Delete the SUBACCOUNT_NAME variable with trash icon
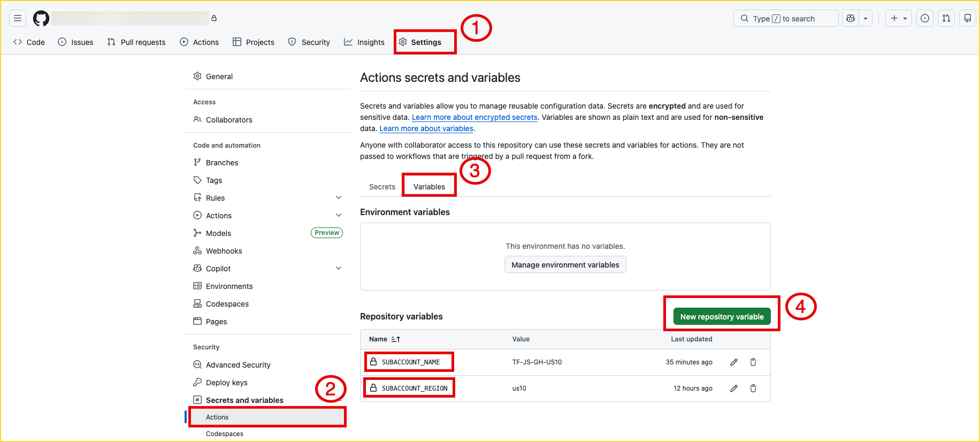Screen dimensions: 980x442 click(753, 362)
